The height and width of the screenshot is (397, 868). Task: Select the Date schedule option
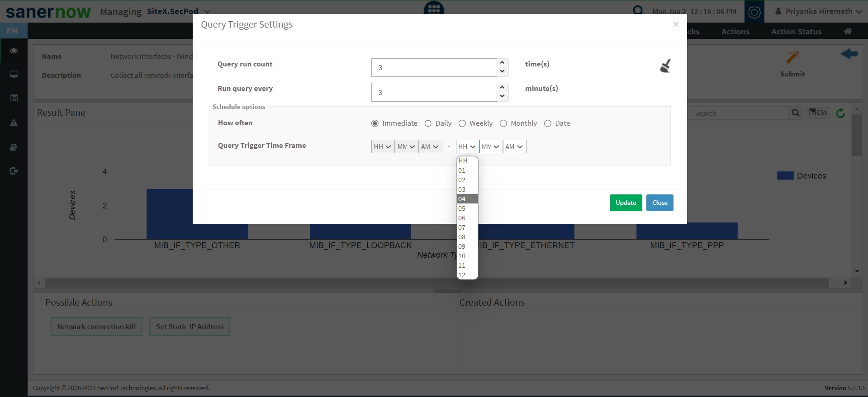click(x=548, y=123)
